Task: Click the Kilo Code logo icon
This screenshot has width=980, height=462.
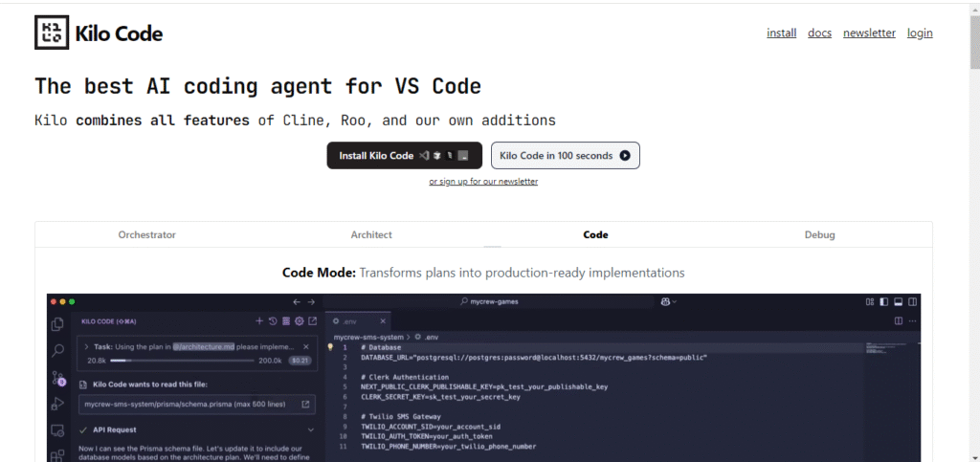Action: pyautogui.click(x=52, y=33)
